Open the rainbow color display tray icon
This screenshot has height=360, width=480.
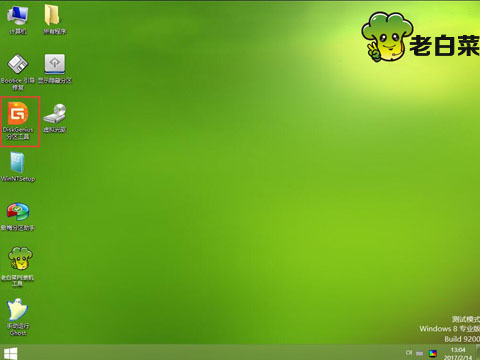click(433, 353)
